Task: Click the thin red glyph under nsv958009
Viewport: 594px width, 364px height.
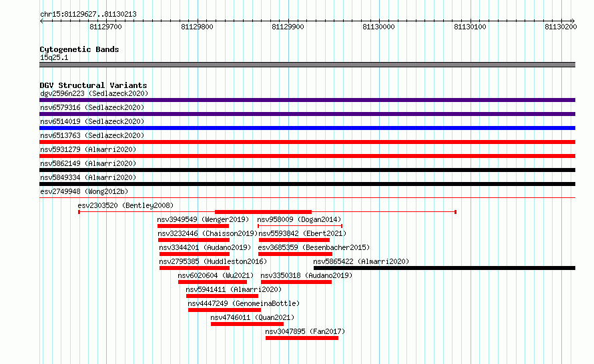Action: coord(300,226)
